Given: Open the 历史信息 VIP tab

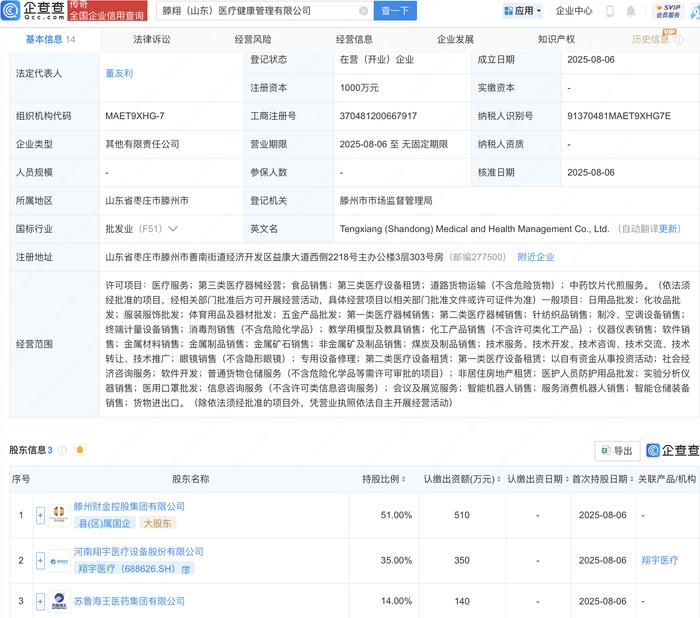Looking at the screenshot, I should pos(650,39).
